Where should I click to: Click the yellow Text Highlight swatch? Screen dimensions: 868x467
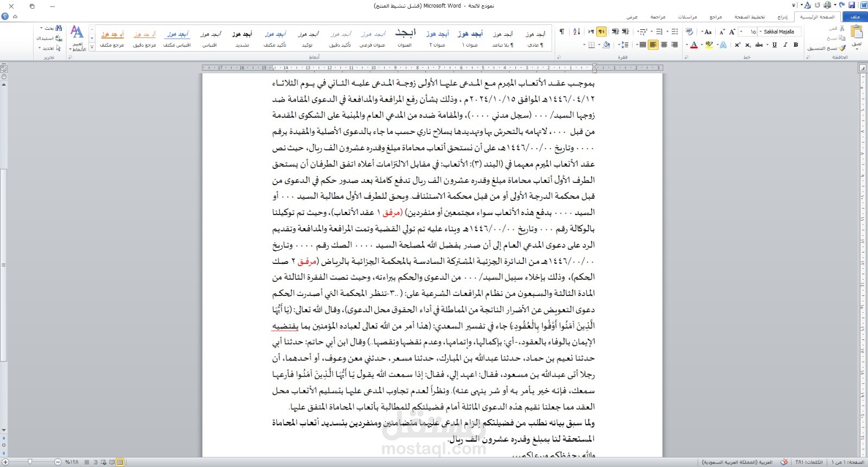709,45
